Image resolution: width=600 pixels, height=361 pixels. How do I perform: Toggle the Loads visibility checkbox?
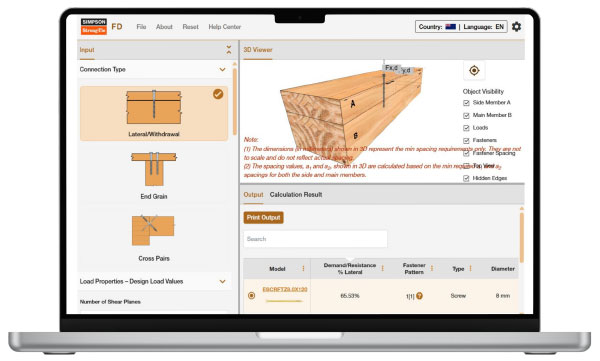(x=466, y=128)
